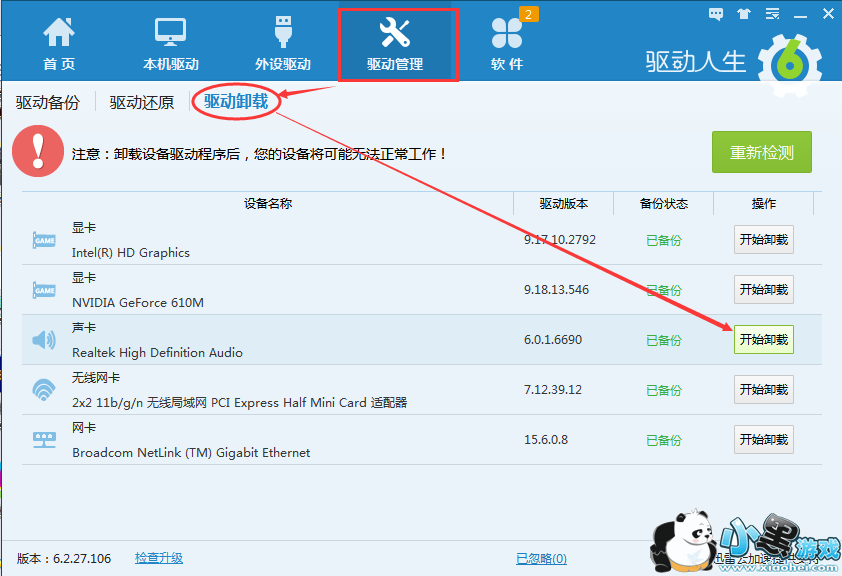Viewport: 842px width, 576px height.
Task: Click driver version 6.0.1.6690
Action: pyautogui.click(x=553, y=339)
